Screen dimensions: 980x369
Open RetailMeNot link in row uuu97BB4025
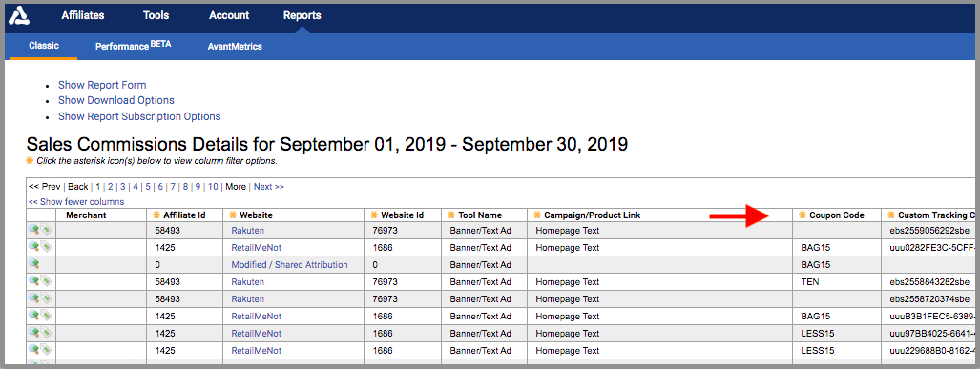tap(257, 334)
